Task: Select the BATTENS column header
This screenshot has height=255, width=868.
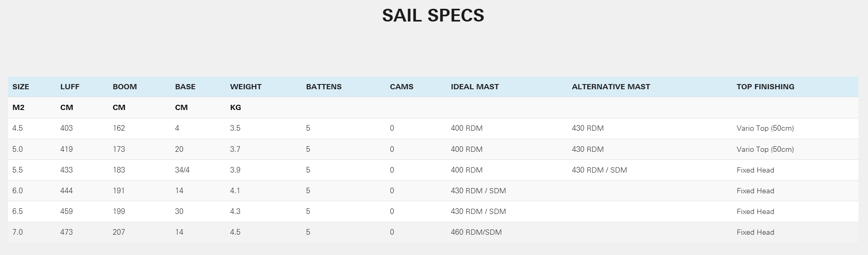Action: 324,87
